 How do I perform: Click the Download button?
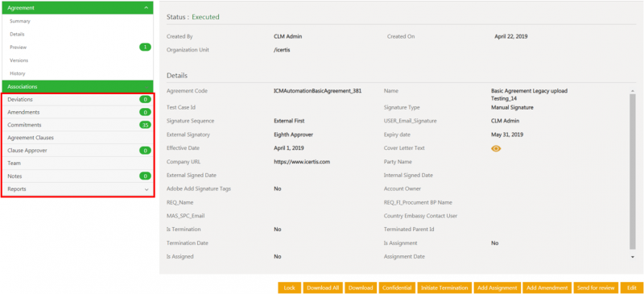coord(361,288)
